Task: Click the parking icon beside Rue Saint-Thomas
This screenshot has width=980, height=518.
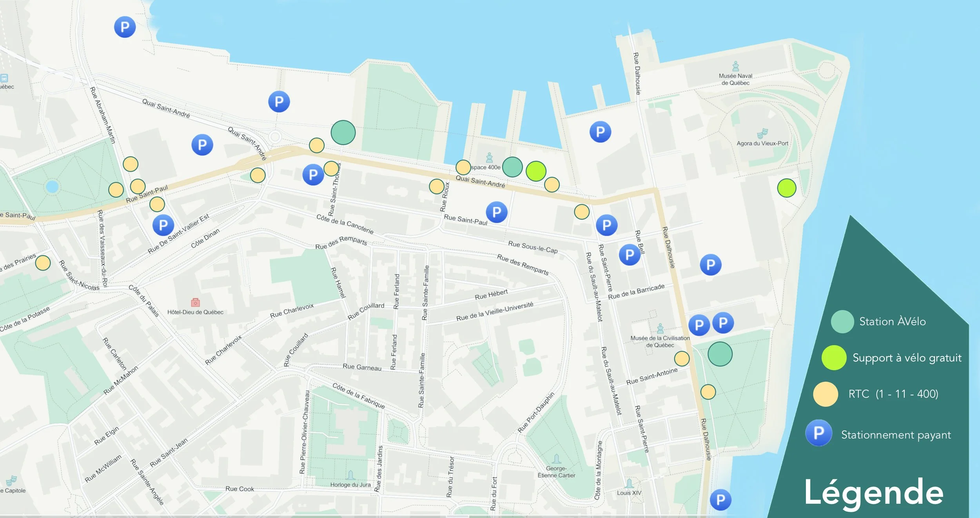Action: [x=313, y=175]
